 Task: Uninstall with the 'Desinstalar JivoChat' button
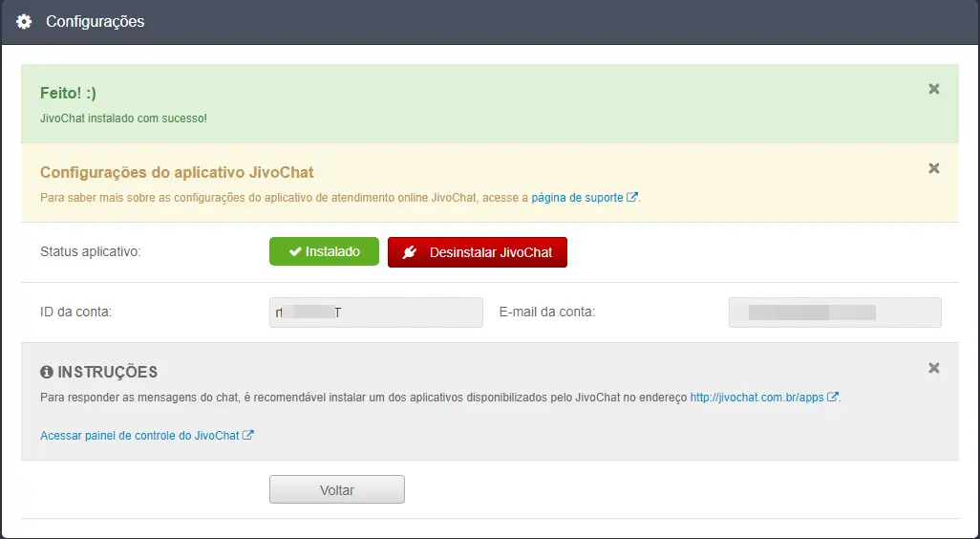tap(478, 252)
